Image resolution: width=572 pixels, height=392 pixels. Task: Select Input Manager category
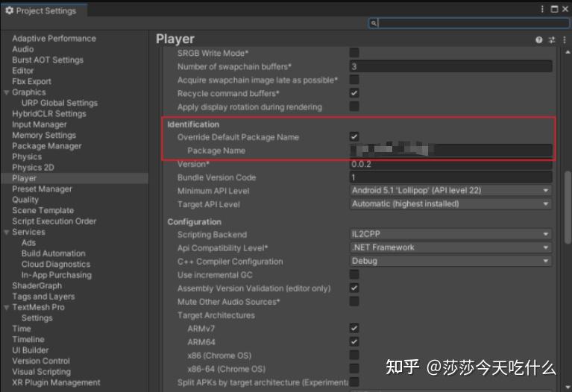click(40, 124)
